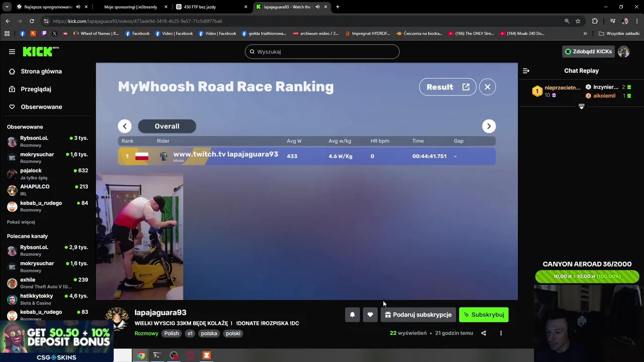Open the lapajaguara93 channel avatar

117,320
